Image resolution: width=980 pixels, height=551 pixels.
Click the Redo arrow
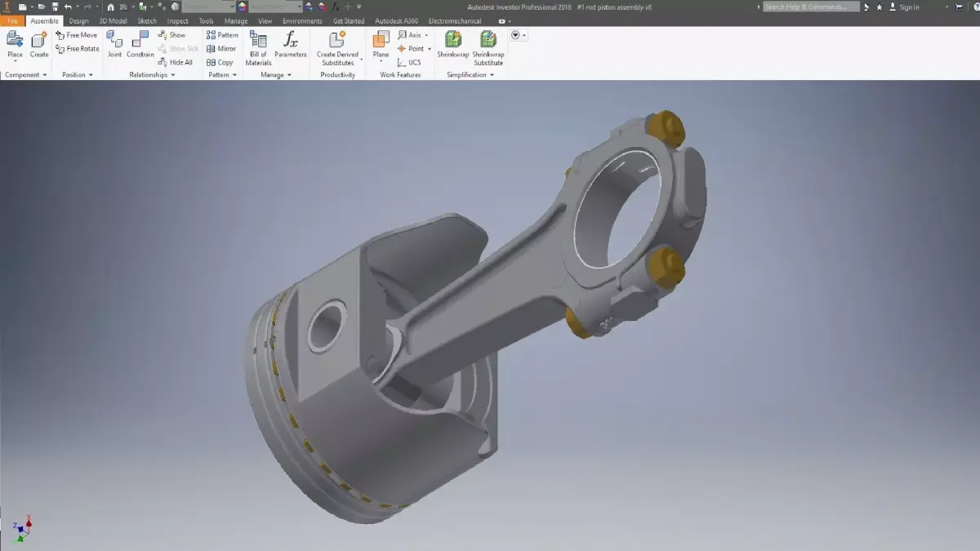click(x=87, y=7)
